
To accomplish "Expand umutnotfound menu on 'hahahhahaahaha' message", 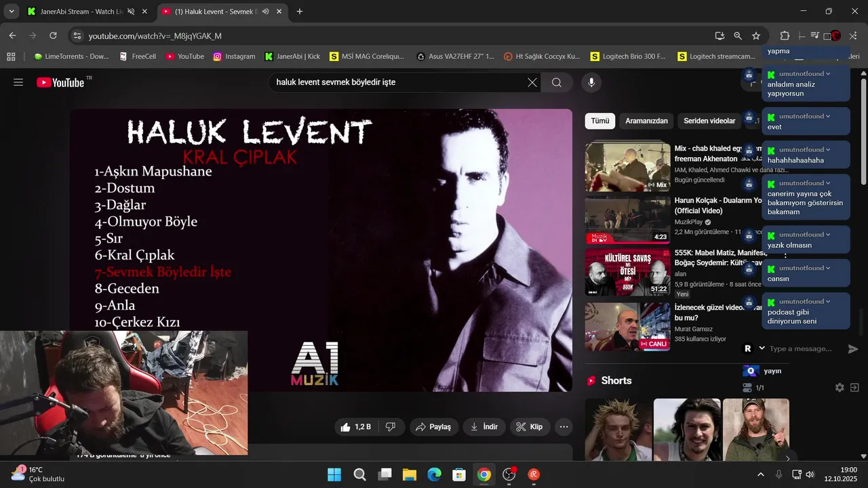I will [x=828, y=149].
